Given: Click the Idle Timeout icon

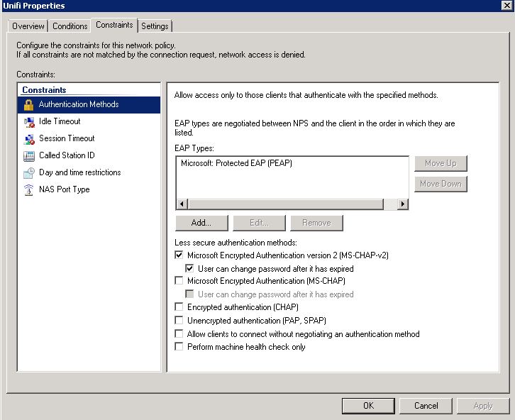Looking at the screenshot, I should [29, 122].
